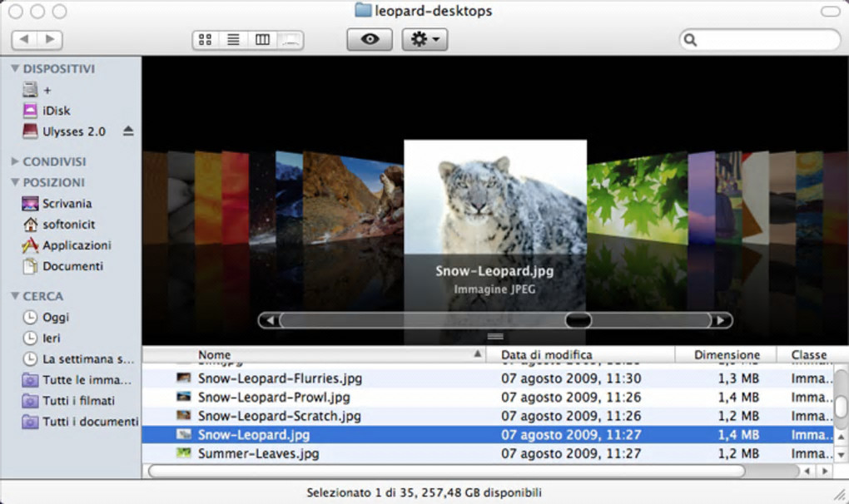Click the Cover Flow resize handle
This screenshot has height=504, width=849.
tap(495, 336)
